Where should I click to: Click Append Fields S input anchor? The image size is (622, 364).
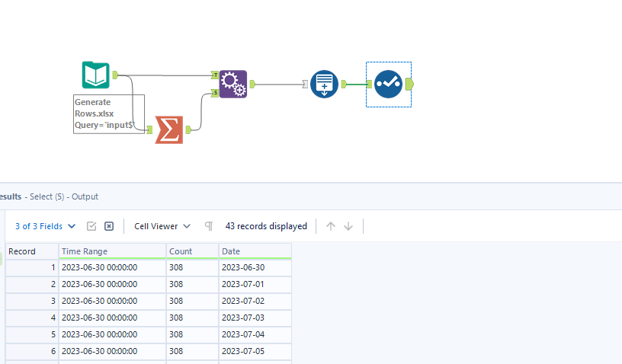215,93
